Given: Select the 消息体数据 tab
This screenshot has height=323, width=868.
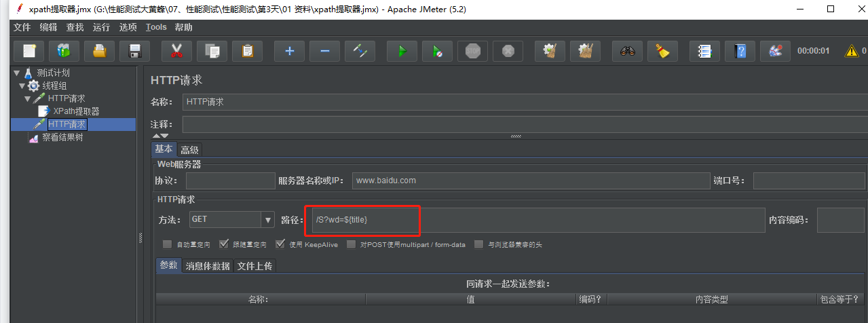Looking at the screenshot, I should 207,266.
